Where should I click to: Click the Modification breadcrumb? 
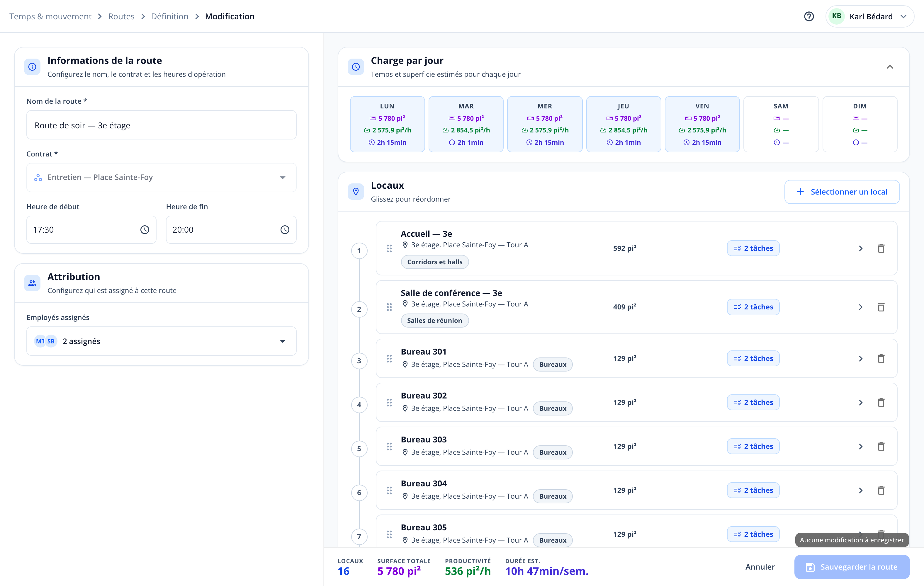230,16
